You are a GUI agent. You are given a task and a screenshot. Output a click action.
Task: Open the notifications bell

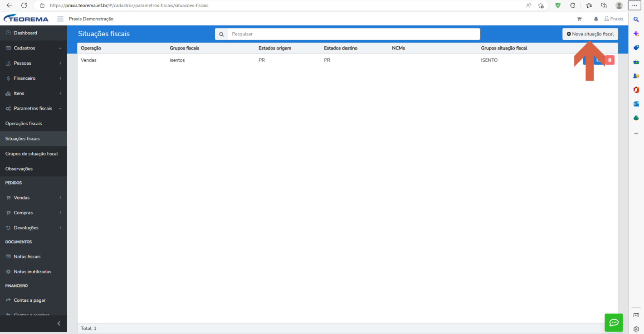[x=596, y=19]
